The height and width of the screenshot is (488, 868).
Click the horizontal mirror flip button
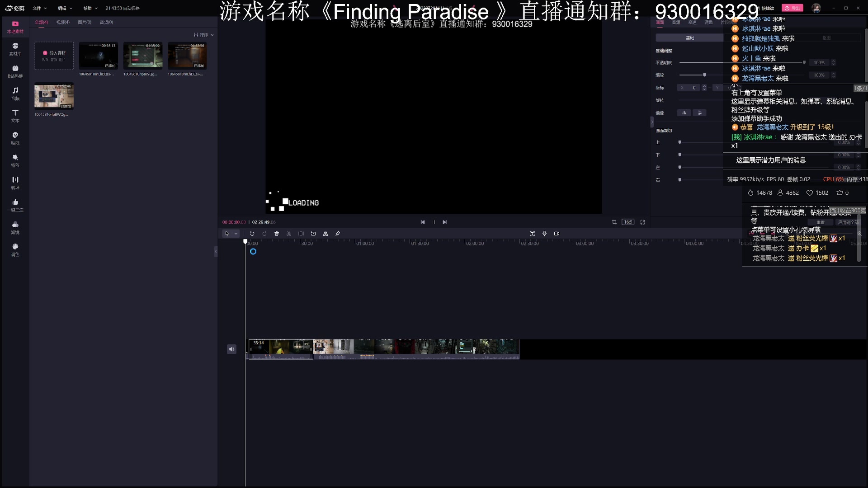684,113
